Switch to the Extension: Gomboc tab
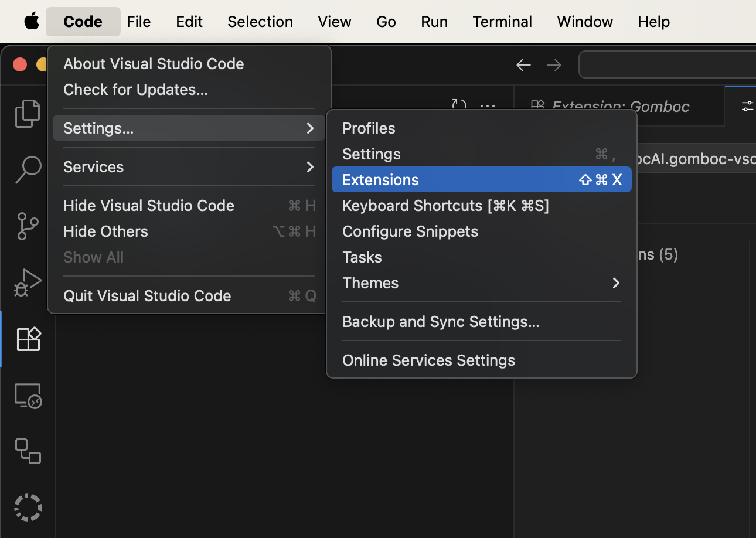Viewport: 756px width, 538px height. coord(620,106)
